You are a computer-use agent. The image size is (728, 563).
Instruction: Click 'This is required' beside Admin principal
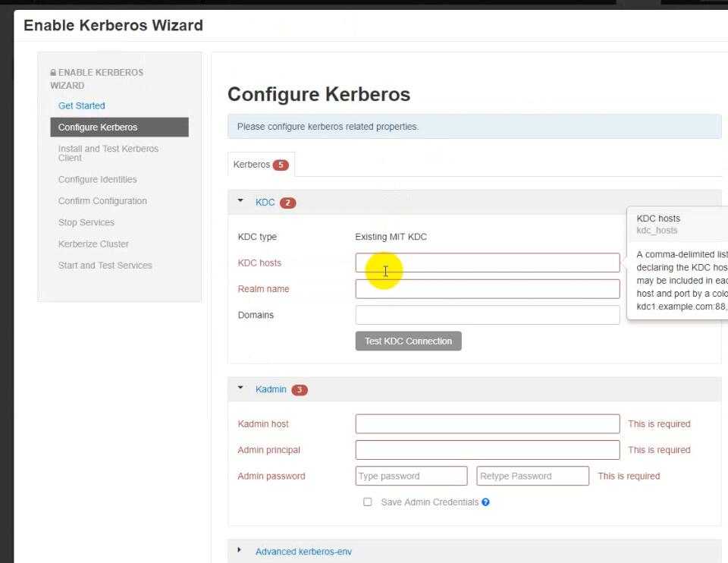click(659, 450)
